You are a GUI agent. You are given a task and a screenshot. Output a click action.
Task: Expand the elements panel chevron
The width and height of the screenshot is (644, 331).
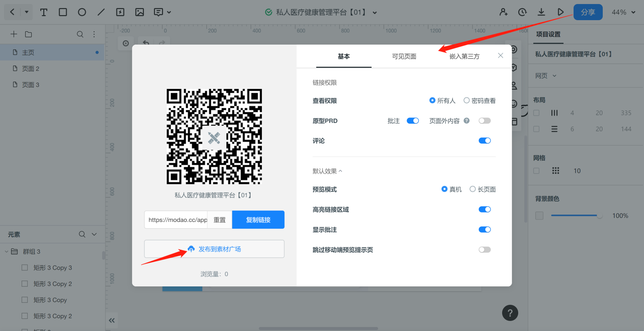click(94, 234)
